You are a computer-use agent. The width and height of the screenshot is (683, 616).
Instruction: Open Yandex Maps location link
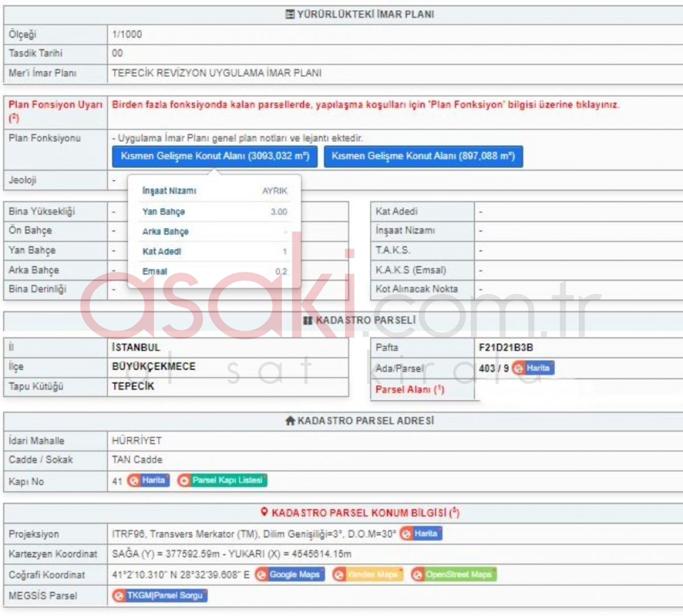click(x=367, y=574)
